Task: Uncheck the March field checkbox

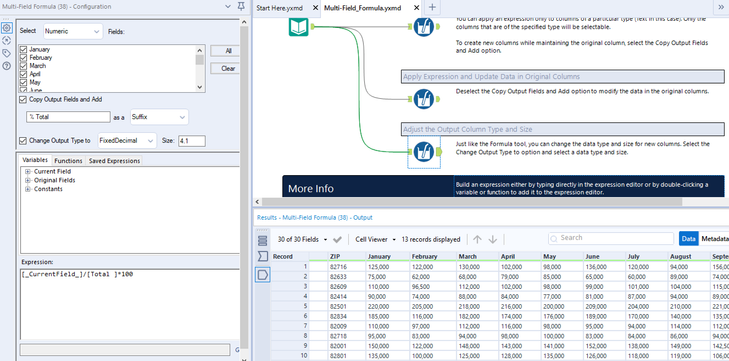Action: (x=24, y=66)
